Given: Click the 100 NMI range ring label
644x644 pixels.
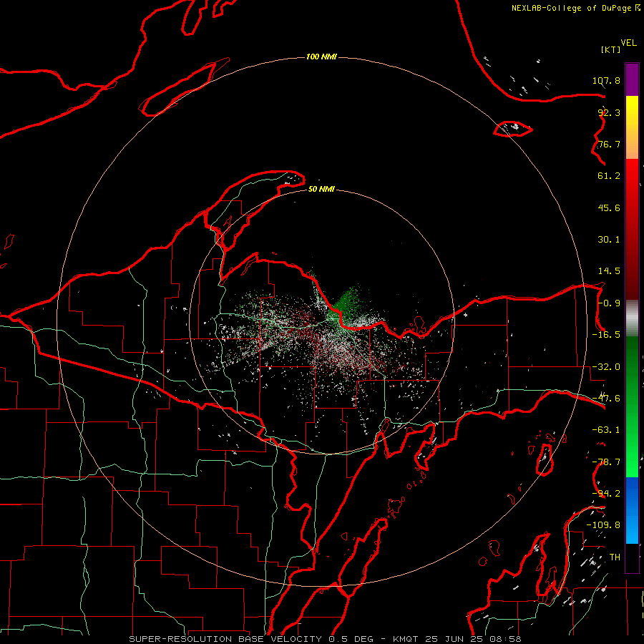Looking at the screenshot, I should [321, 57].
